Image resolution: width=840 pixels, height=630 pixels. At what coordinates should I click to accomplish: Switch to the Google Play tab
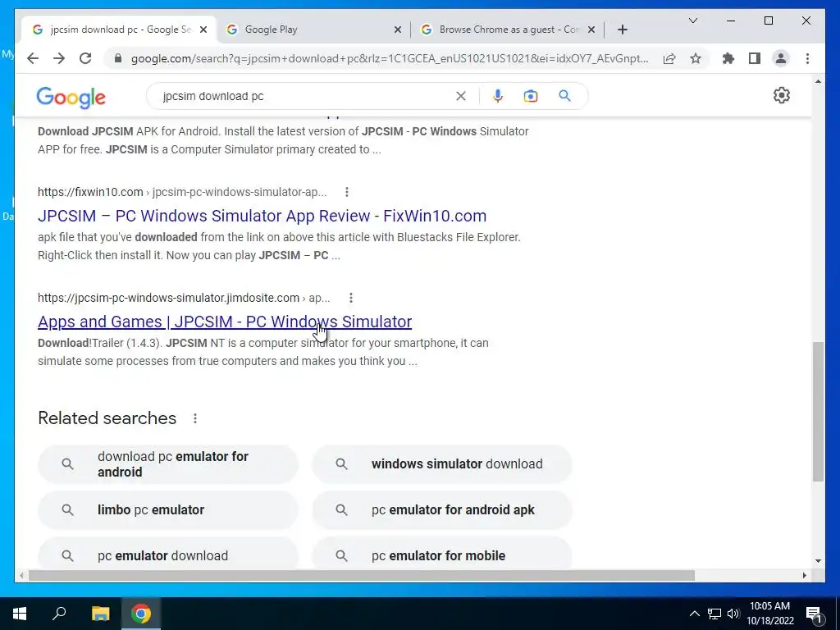(x=313, y=30)
